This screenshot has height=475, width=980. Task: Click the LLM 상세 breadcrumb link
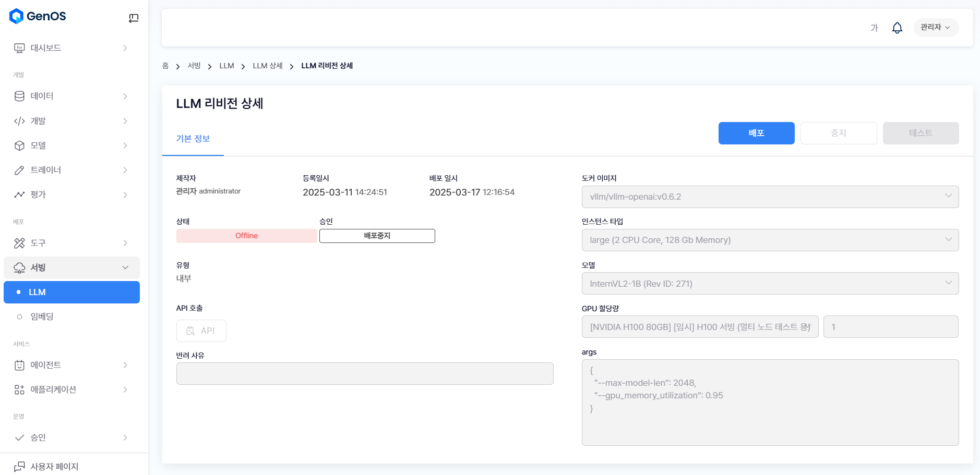click(268, 66)
